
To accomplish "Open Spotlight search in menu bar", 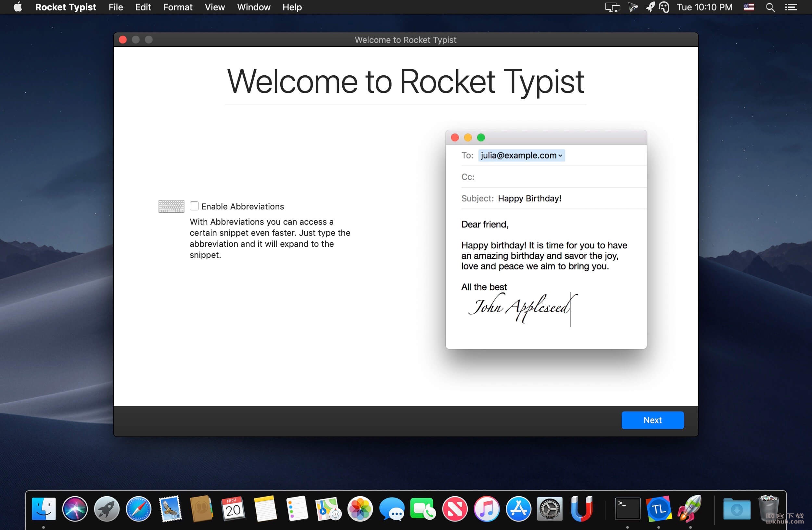I will pos(770,7).
